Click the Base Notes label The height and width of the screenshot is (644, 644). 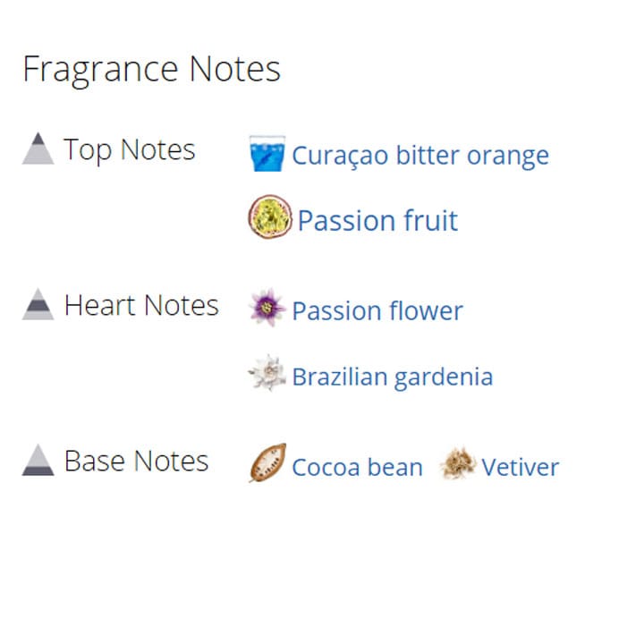136,462
